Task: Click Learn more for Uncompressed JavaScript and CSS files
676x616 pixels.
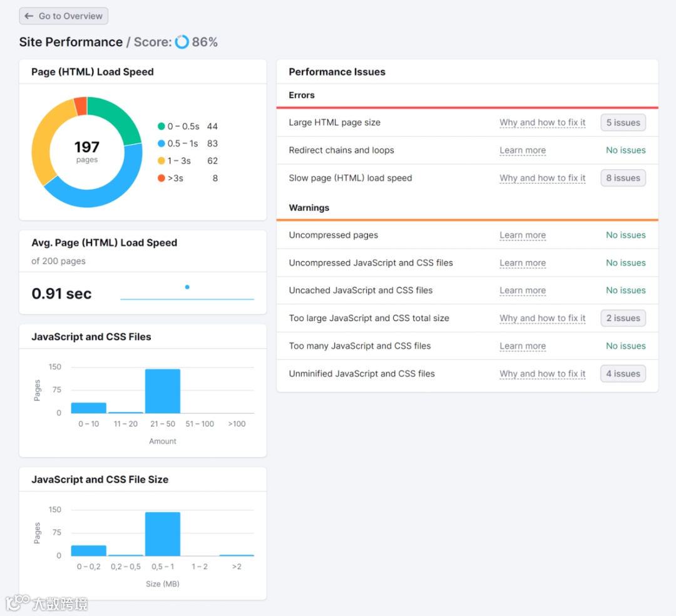Action: click(523, 263)
